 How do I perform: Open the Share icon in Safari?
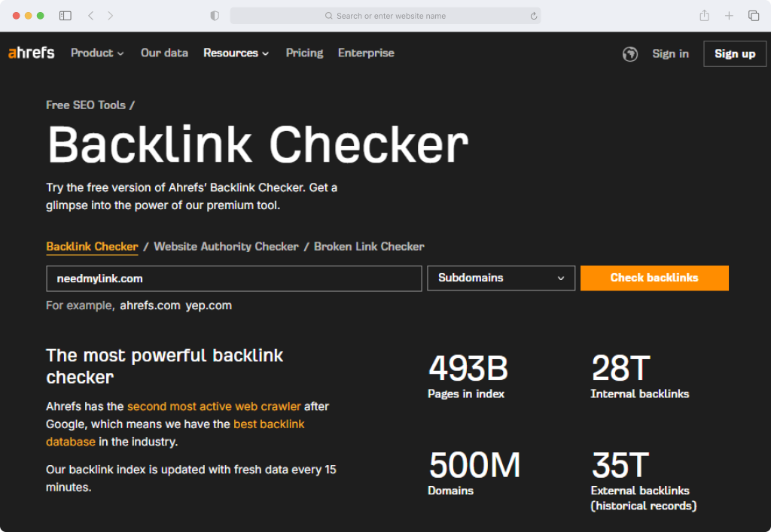(704, 16)
